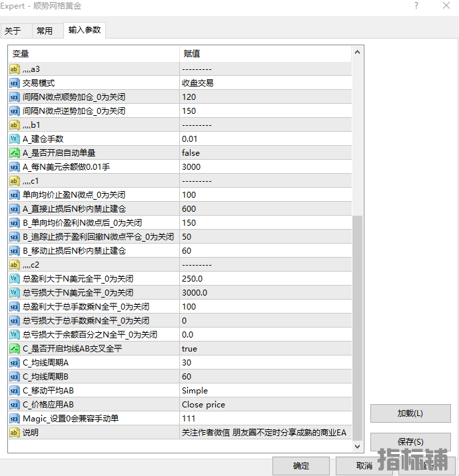The height and width of the screenshot is (476, 459).
Task: Click the icon beside 总亏损大于总手数乘N全平
Action: click(x=14, y=321)
